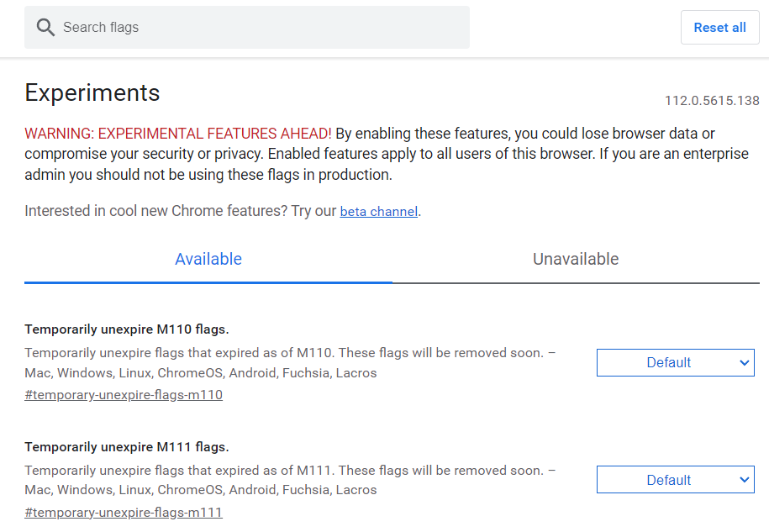769x532 pixels.
Task: Focus the Search flags input field
Action: point(252,28)
